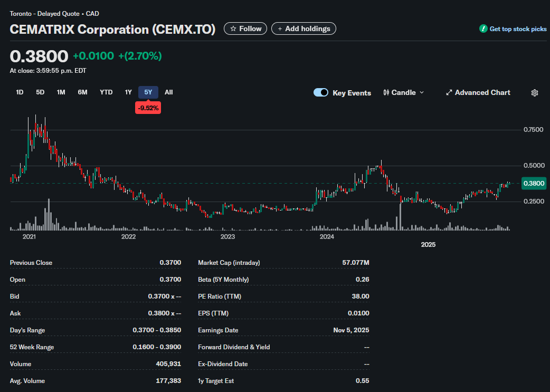Select the 5D time range
This screenshot has width=550, height=392.
coord(40,92)
